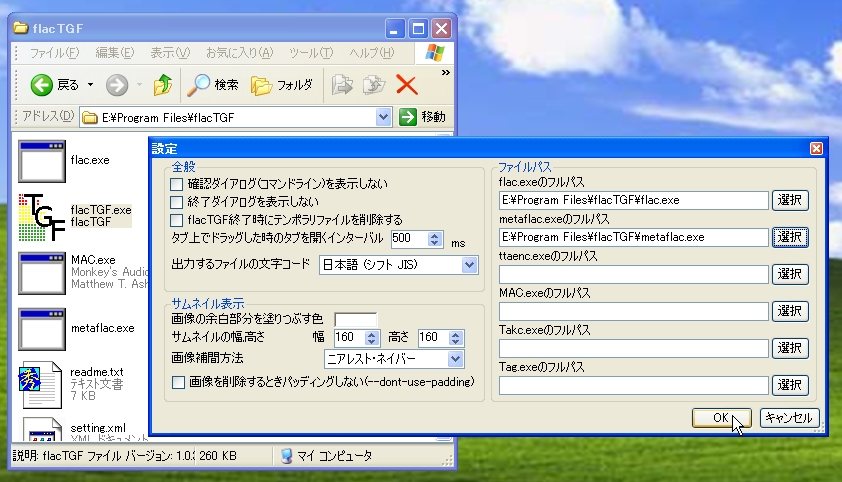Viewport: 842px width, 482px height.
Task: Select the readme.txt file icon
Action: pos(40,384)
